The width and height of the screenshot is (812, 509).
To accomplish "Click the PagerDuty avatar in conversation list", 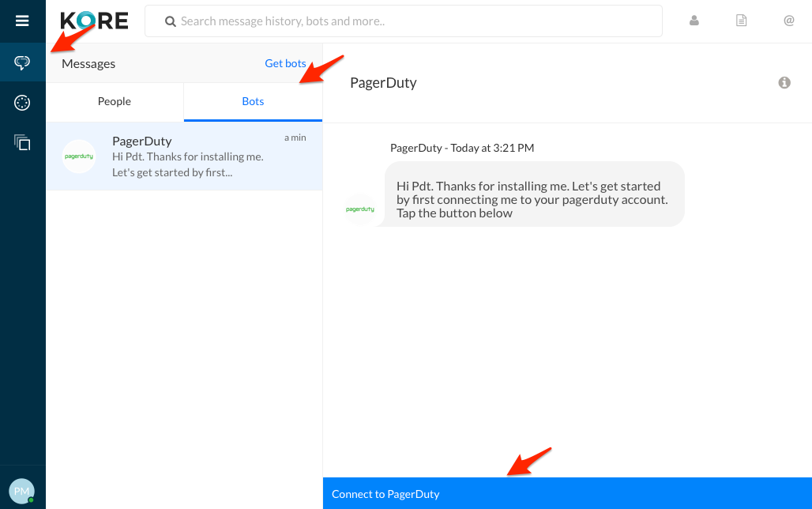I will (x=79, y=156).
